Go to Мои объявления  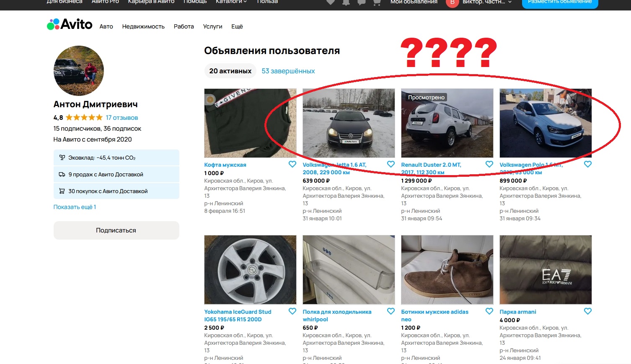pos(414,2)
